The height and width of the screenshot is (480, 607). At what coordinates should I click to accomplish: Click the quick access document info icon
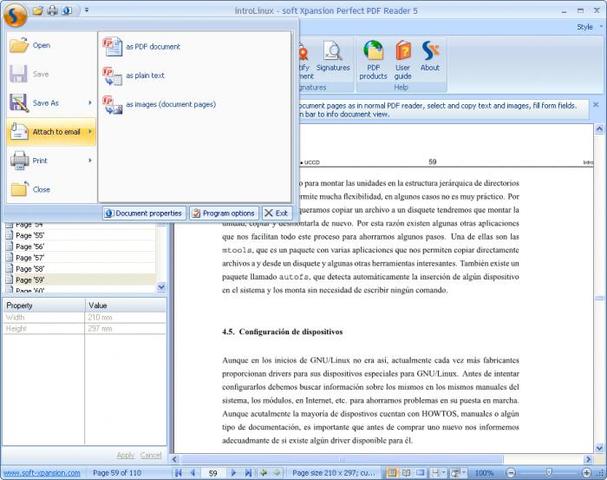(67, 10)
